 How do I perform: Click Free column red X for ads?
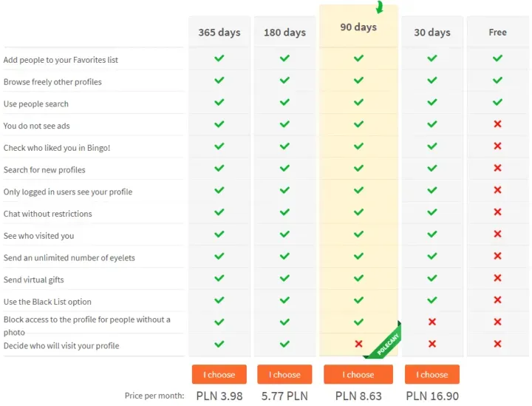tap(497, 124)
